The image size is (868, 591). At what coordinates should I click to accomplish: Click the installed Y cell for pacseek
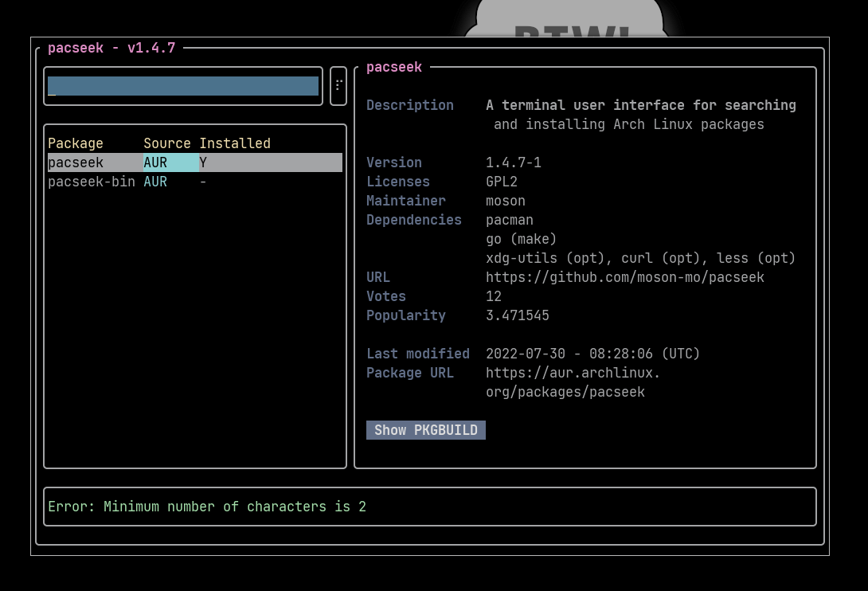(203, 162)
